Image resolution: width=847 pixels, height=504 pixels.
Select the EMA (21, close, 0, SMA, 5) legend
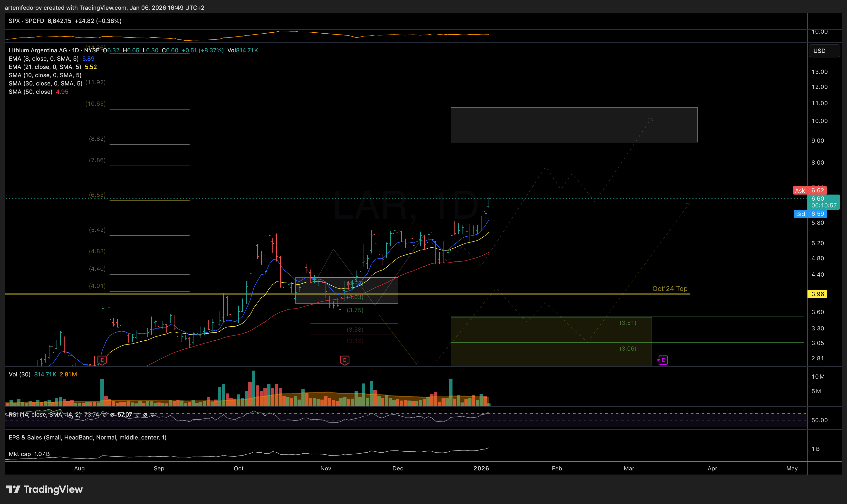click(x=45, y=67)
